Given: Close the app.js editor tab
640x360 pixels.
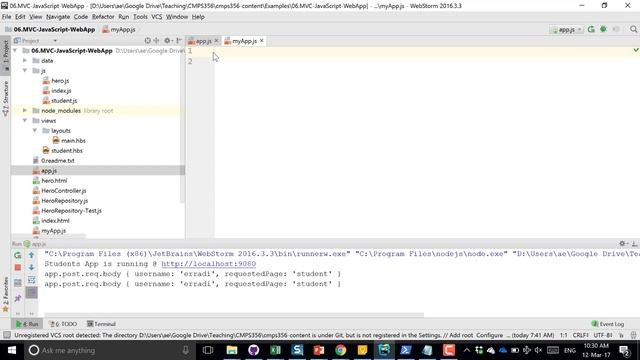Looking at the screenshot, I should point(217,41).
